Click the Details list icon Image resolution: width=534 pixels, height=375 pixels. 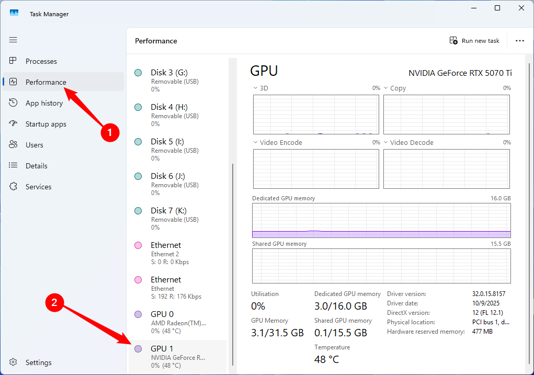point(13,165)
